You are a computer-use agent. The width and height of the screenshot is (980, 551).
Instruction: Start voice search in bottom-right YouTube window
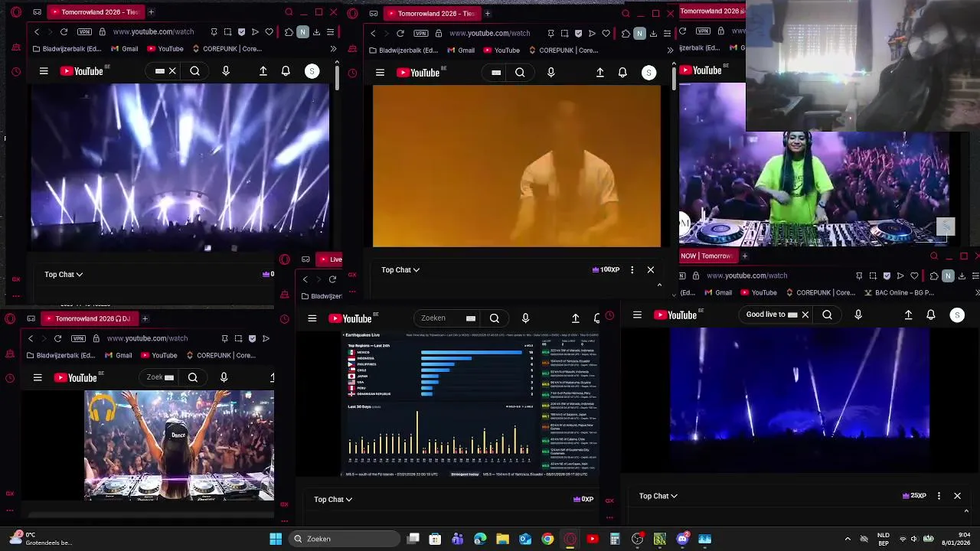858,315
